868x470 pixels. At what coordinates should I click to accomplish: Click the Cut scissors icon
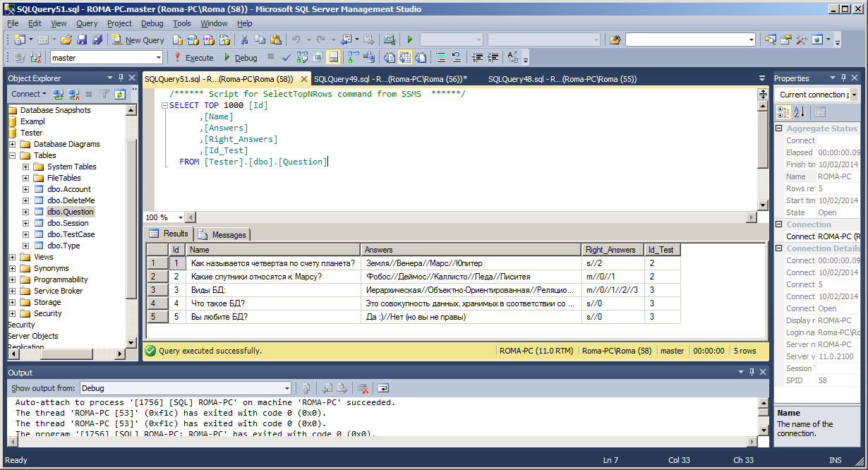tap(244, 40)
